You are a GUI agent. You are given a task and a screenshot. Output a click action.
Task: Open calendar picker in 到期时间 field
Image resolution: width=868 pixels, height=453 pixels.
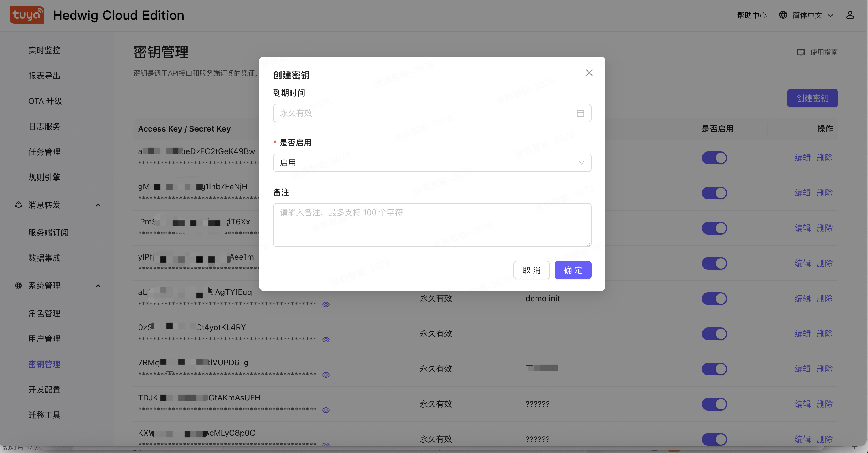point(580,113)
